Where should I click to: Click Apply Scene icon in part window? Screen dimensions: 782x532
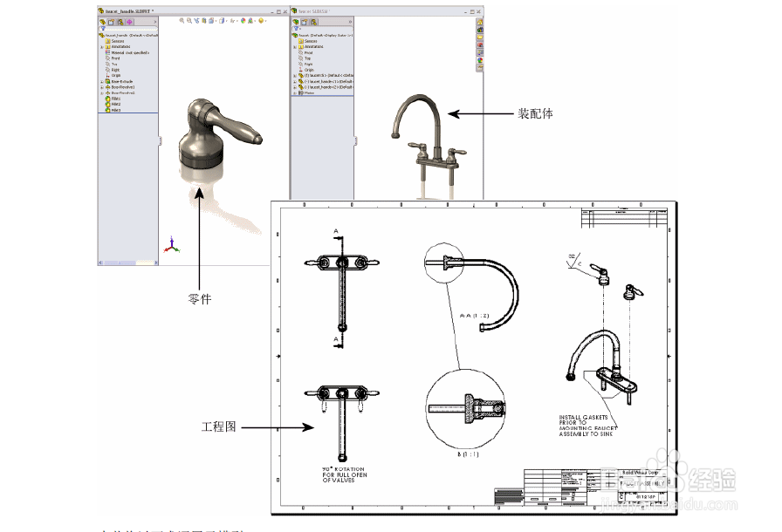click(x=250, y=21)
